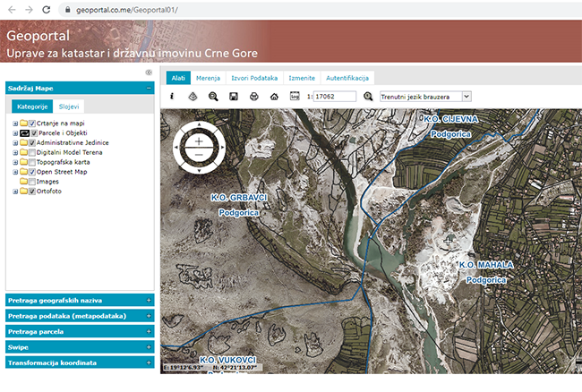Expand Transformacija koordinata section
This screenshot has width=582, height=392.
148,362
